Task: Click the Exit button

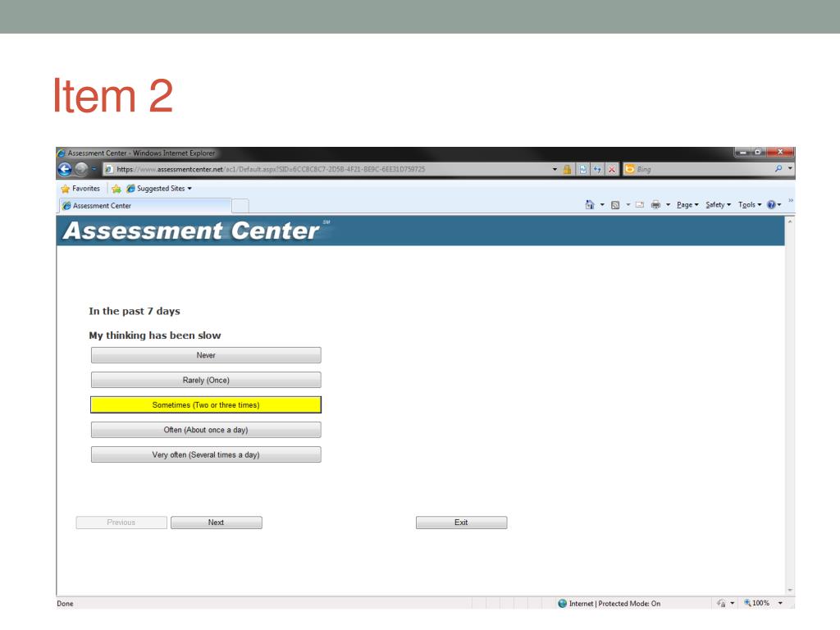Action: tap(461, 523)
